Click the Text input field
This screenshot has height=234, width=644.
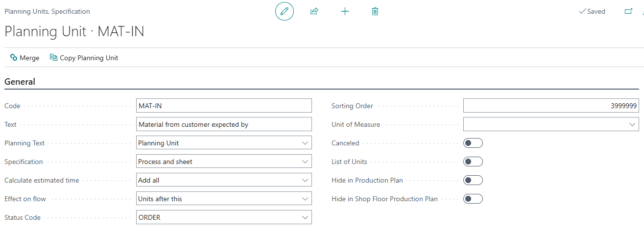coord(224,124)
